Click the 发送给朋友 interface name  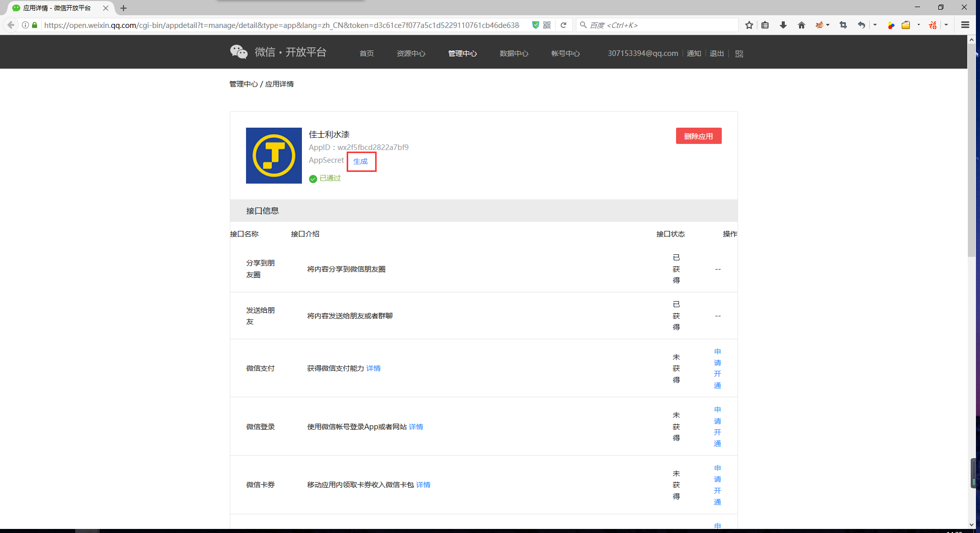coord(260,316)
